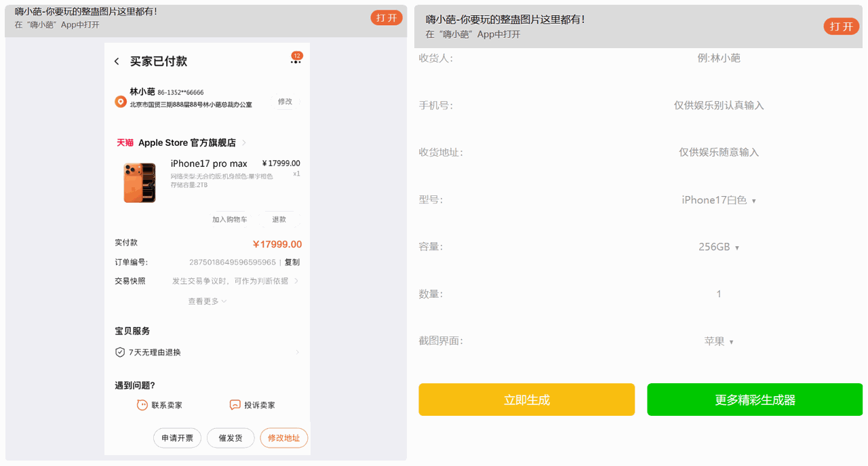Image resolution: width=868 pixels, height=466 pixels.
Task: Tap the shield icon for 7天无理由退换
Action: pos(120,353)
